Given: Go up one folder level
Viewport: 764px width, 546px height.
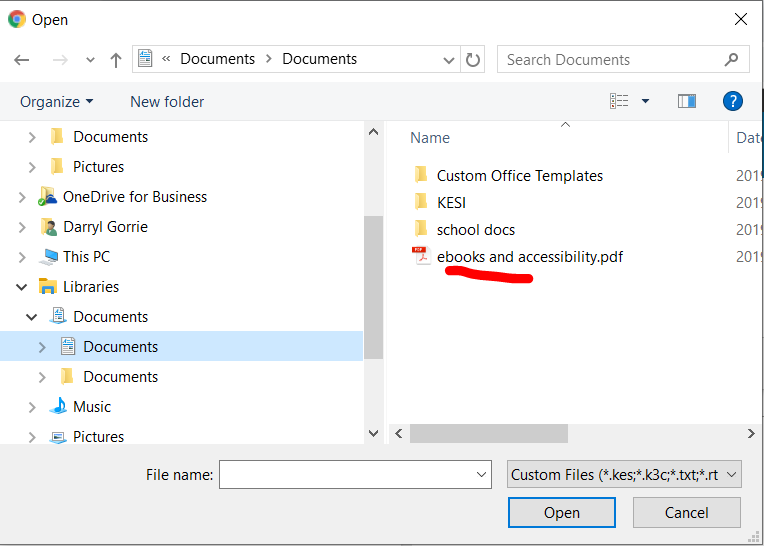Looking at the screenshot, I should coord(116,60).
